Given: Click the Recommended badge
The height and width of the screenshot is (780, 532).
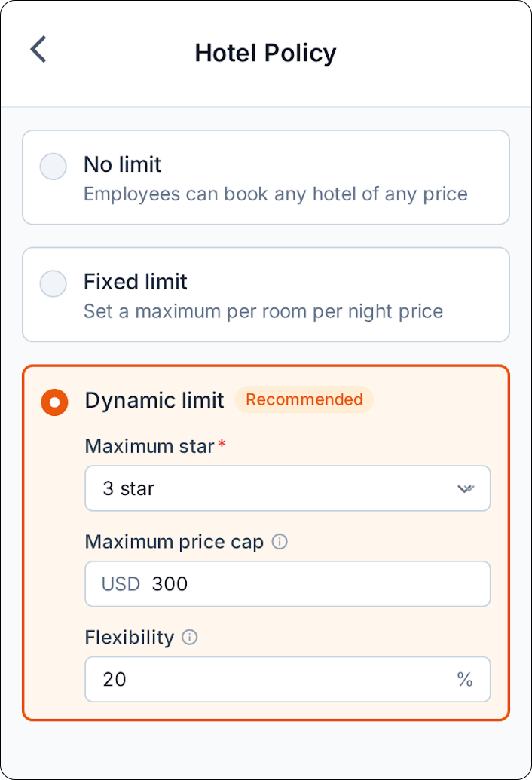Looking at the screenshot, I should pos(304,399).
